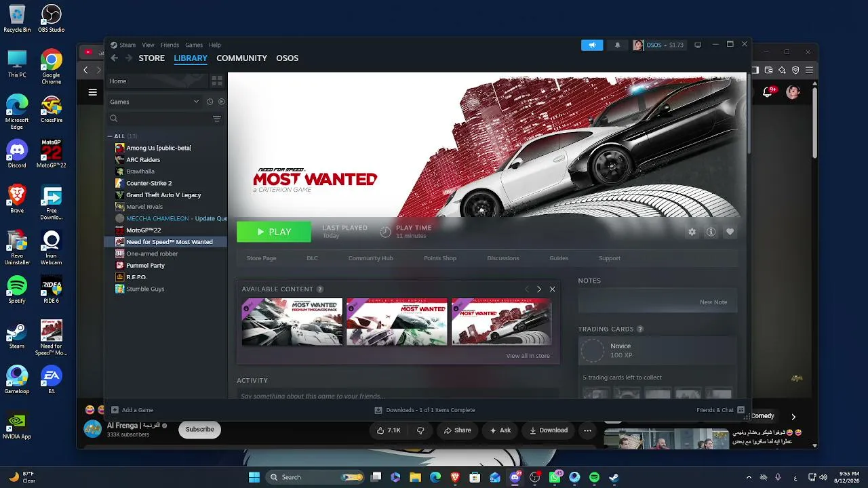Open the DLC link
This screenshot has width=868, height=488.
point(312,258)
